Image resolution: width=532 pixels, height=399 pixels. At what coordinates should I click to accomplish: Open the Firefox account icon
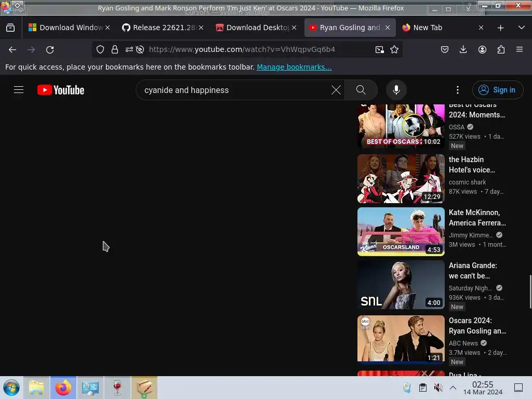click(x=482, y=49)
